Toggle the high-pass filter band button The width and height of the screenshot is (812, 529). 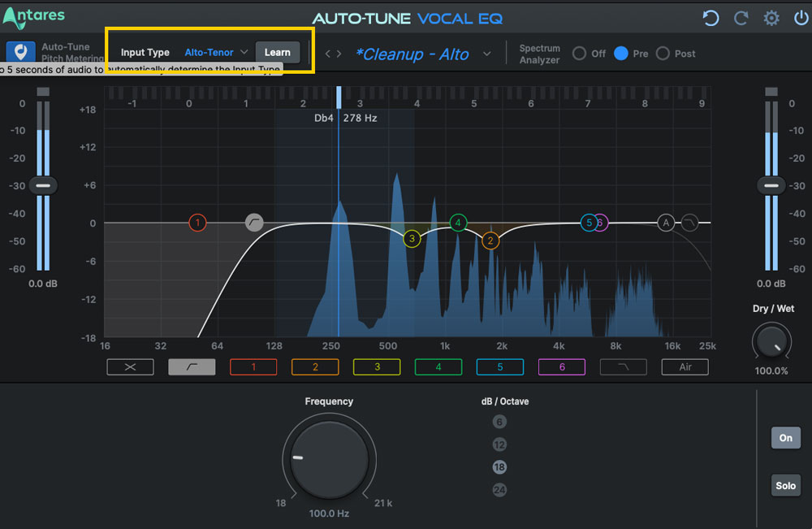pyautogui.click(x=192, y=366)
